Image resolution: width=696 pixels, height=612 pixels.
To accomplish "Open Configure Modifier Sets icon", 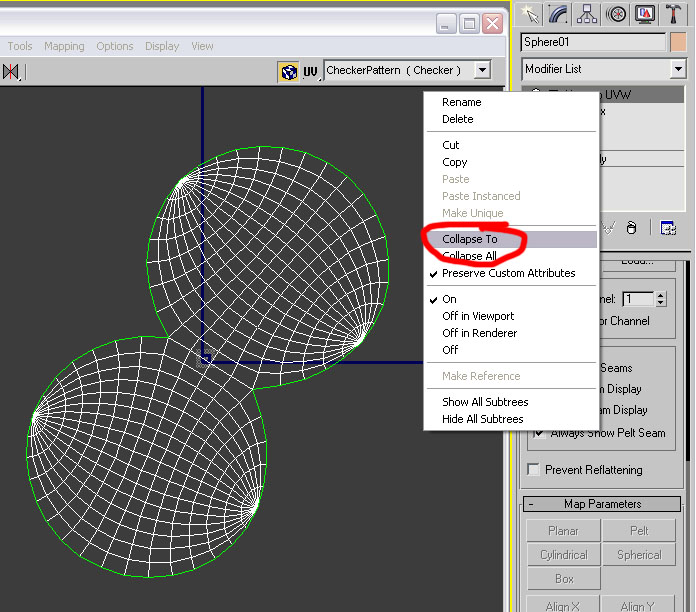I will [668, 228].
